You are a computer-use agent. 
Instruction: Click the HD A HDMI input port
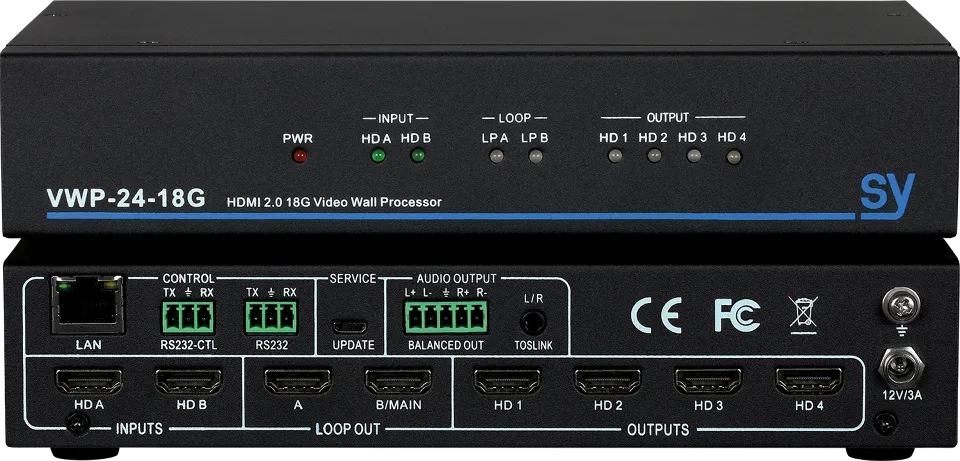[89, 380]
